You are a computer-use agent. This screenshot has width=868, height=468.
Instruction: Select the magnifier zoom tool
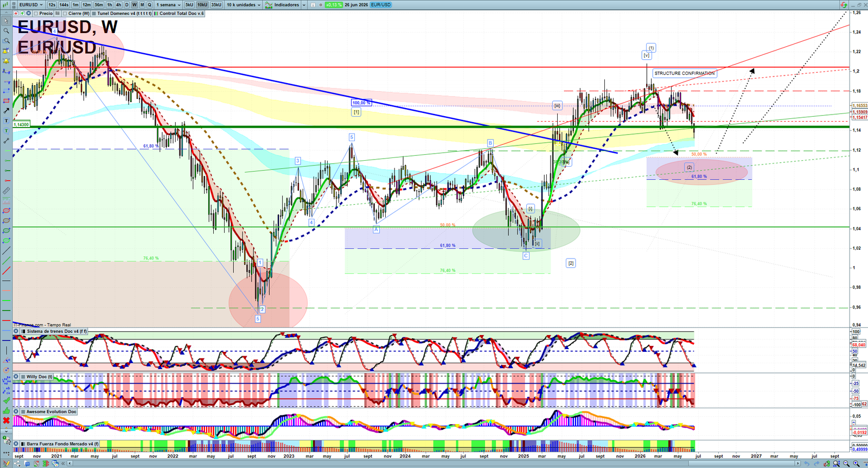pyautogui.click(x=6, y=30)
